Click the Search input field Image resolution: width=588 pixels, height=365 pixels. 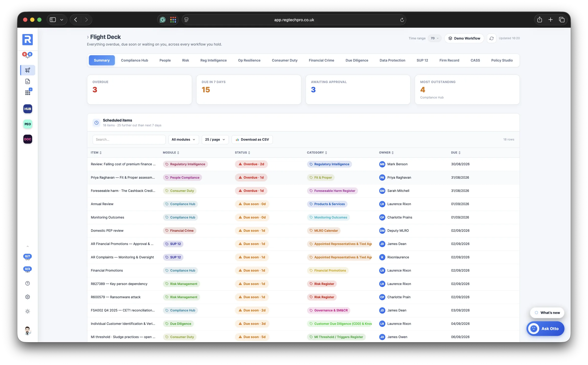129,139
